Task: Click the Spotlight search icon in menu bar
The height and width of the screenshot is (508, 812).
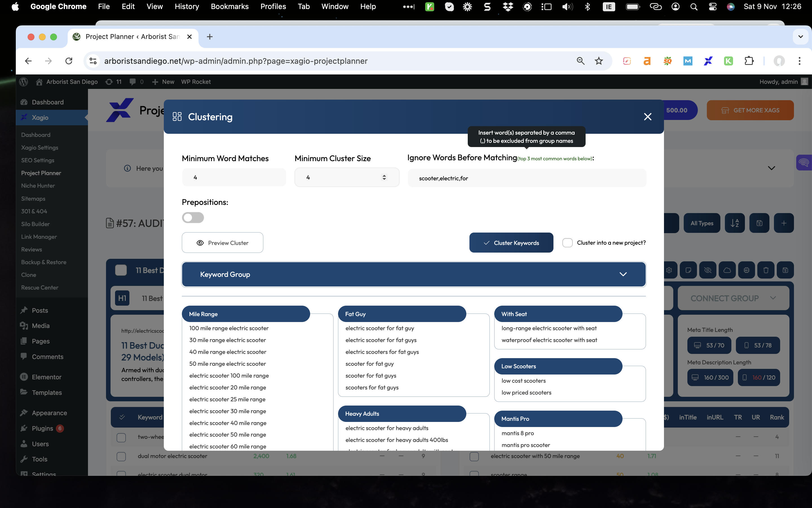Action: click(694, 6)
